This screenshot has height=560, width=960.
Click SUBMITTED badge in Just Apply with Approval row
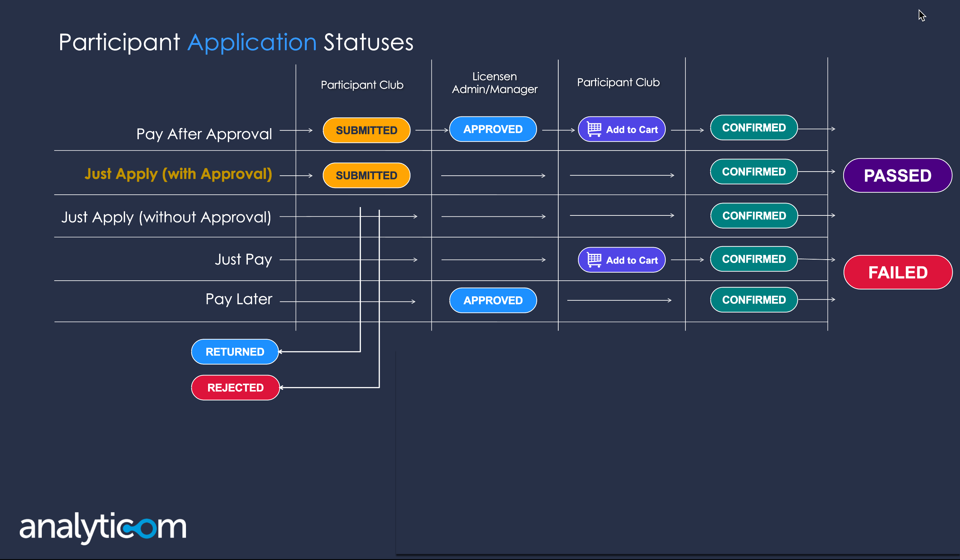pyautogui.click(x=366, y=175)
